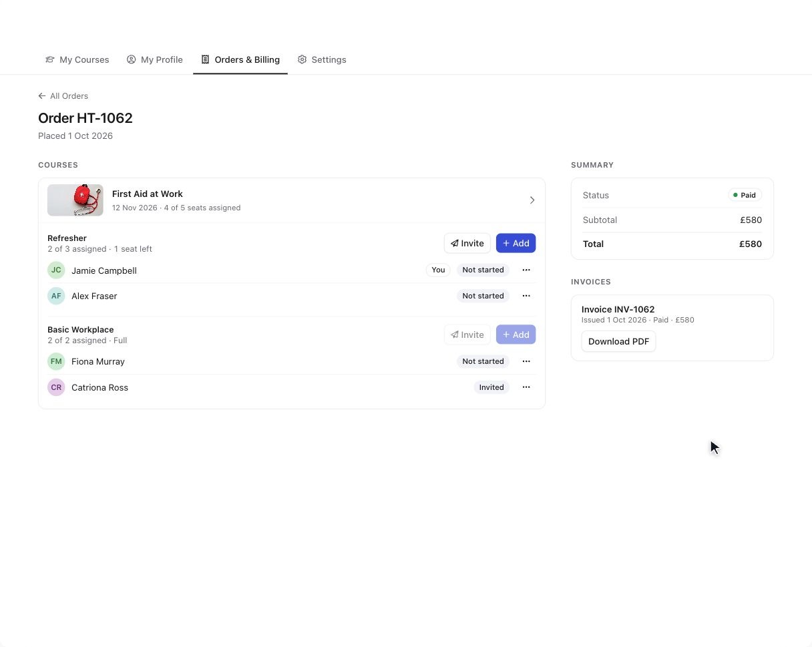Screen dimensions: 812x647
Task: Open more options for Alex Fraser
Action: click(x=526, y=296)
